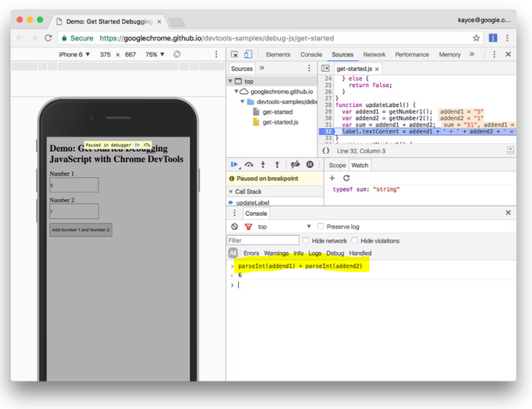Click the inspect element cursor icon

(x=234, y=54)
